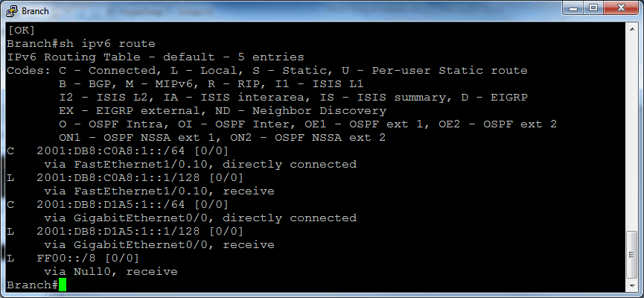Click the FF00::/8 route entry

(x=73, y=259)
